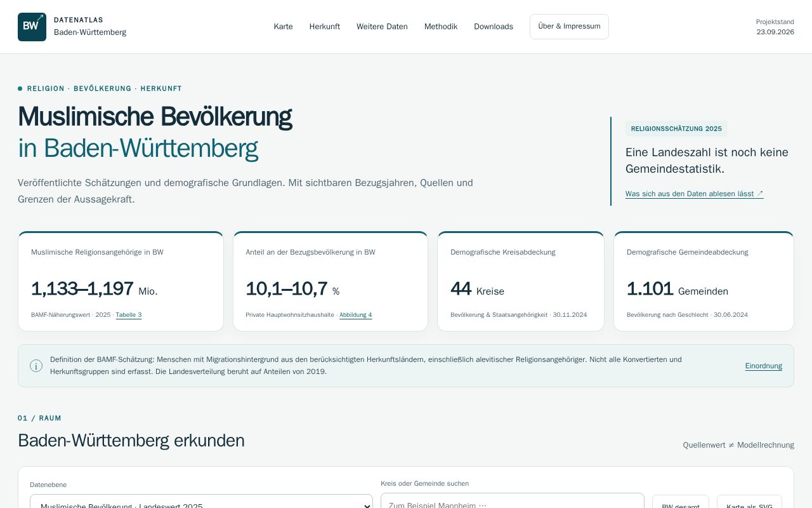This screenshot has width=812, height=508.
Task: Open the Downloads navigation item
Action: tap(494, 27)
